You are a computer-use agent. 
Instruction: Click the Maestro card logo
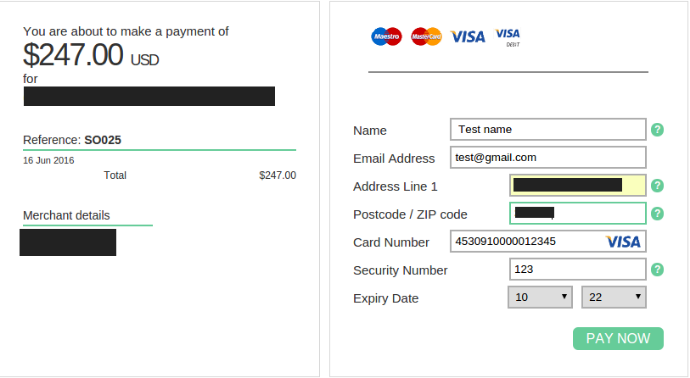pyautogui.click(x=386, y=37)
